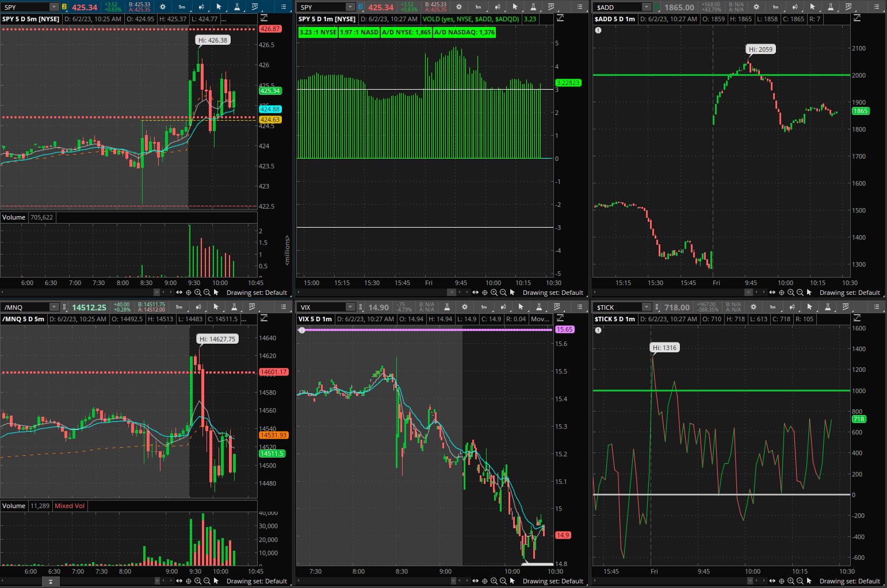Expand $TICK symbol dropdown

[x=647, y=307]
